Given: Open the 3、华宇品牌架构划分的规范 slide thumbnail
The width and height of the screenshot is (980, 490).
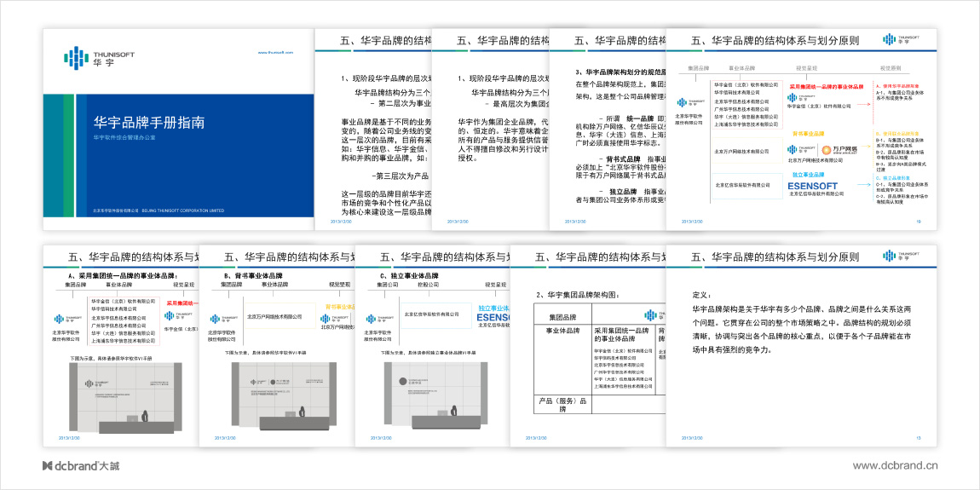Looking at the screenshot, I should pyautogui.click(x=608, y=130).
